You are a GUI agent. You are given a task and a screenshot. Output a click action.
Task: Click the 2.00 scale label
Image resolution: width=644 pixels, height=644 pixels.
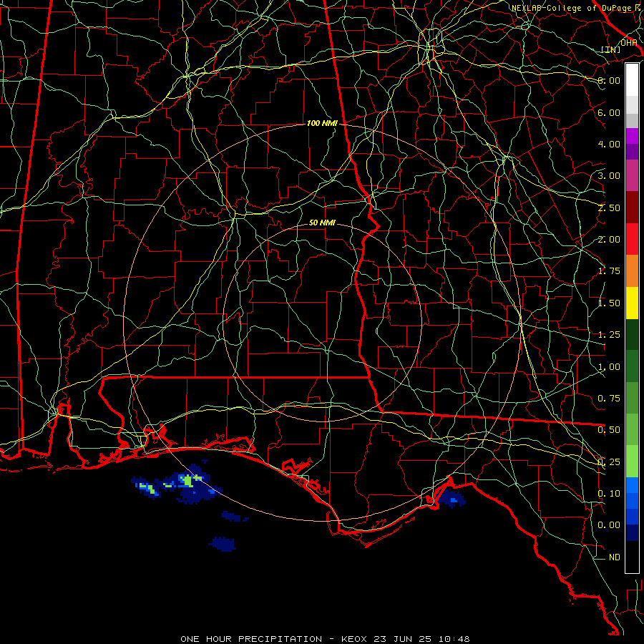609,240
